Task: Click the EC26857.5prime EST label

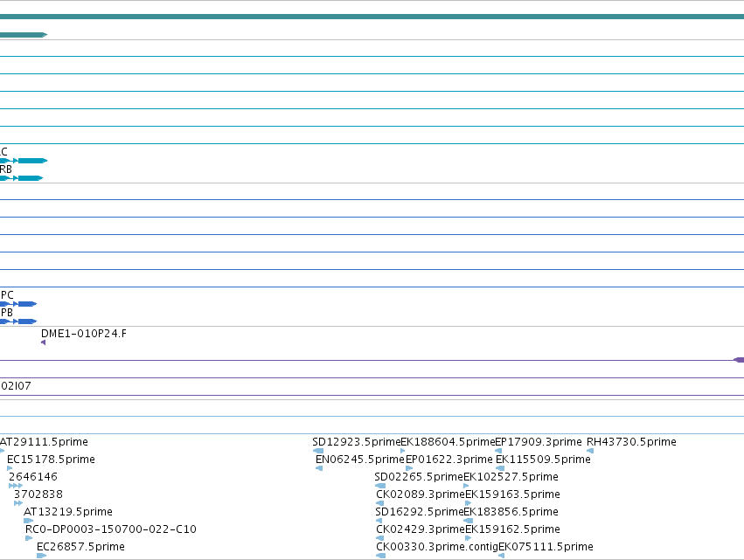Action: pos(80,547)
